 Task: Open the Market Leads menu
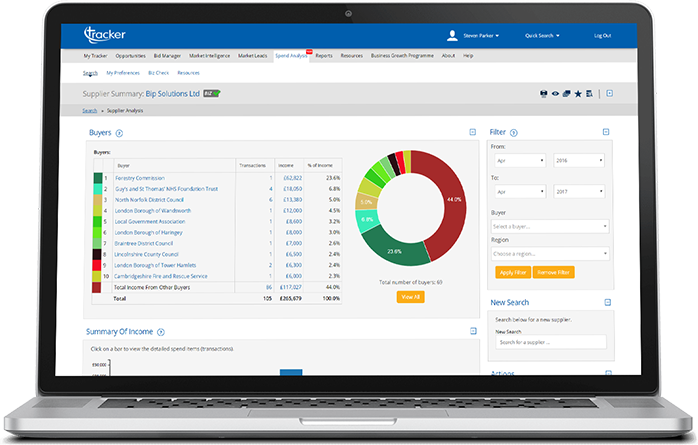click(x=252, y=56)
